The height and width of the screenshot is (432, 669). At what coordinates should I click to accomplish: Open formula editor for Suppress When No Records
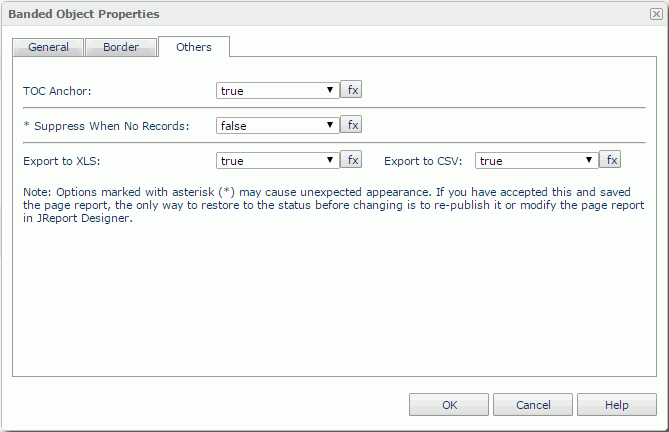point(351,125)
